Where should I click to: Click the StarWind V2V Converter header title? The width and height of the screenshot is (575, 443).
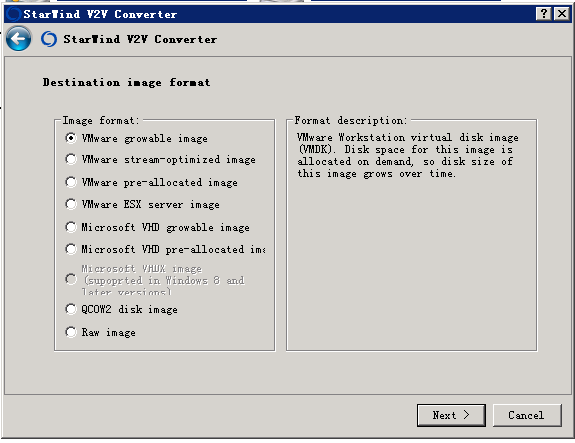(140, 39)
